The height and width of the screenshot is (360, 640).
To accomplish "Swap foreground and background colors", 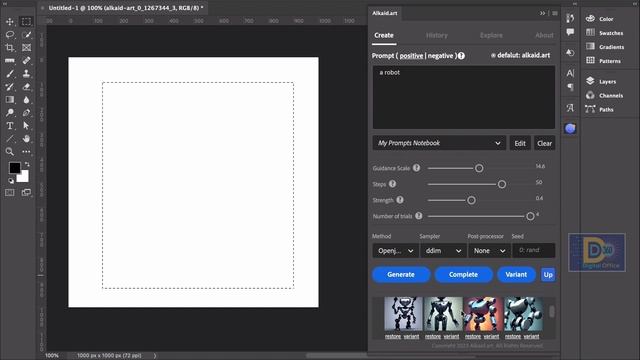I will 27,164.
